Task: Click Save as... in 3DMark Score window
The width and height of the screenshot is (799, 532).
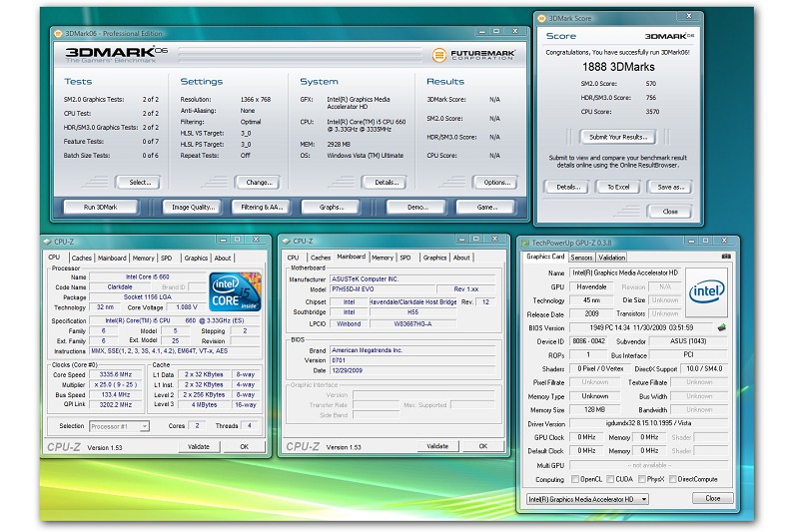Action: click(669, 187)
